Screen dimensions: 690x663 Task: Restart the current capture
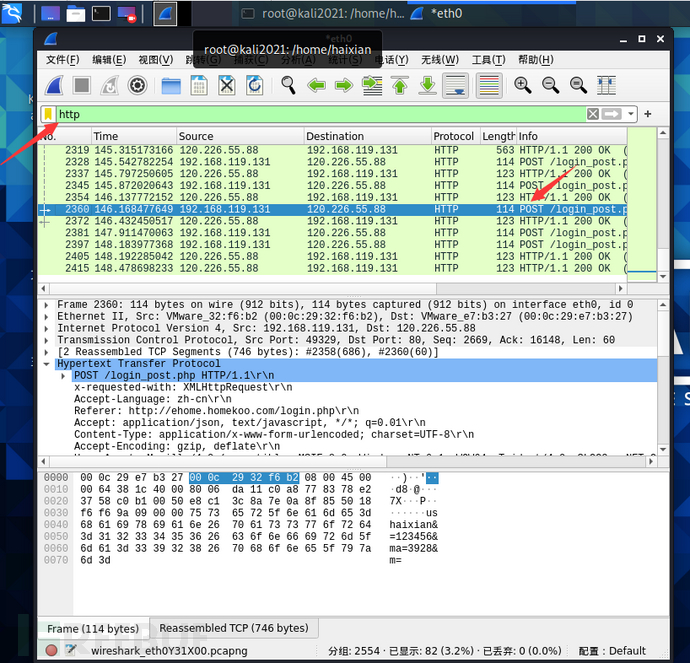pyautogui.click(x=110, y=85)
